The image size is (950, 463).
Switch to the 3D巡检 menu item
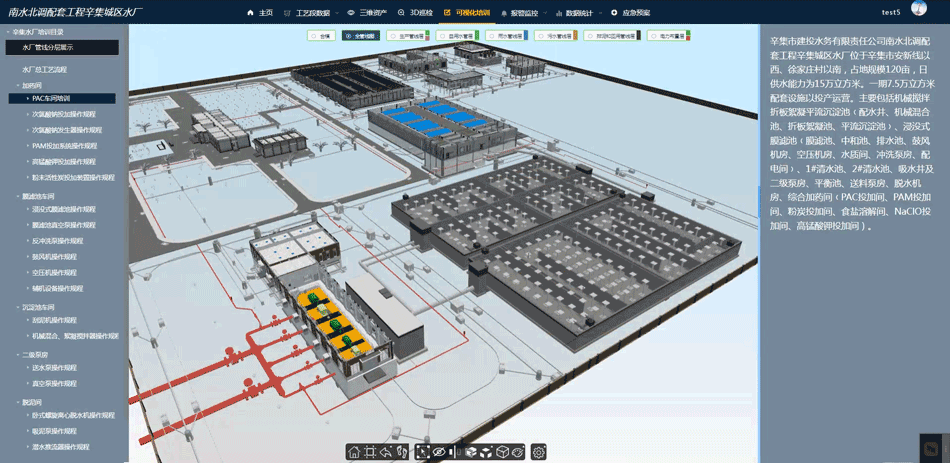pos(415,13)
